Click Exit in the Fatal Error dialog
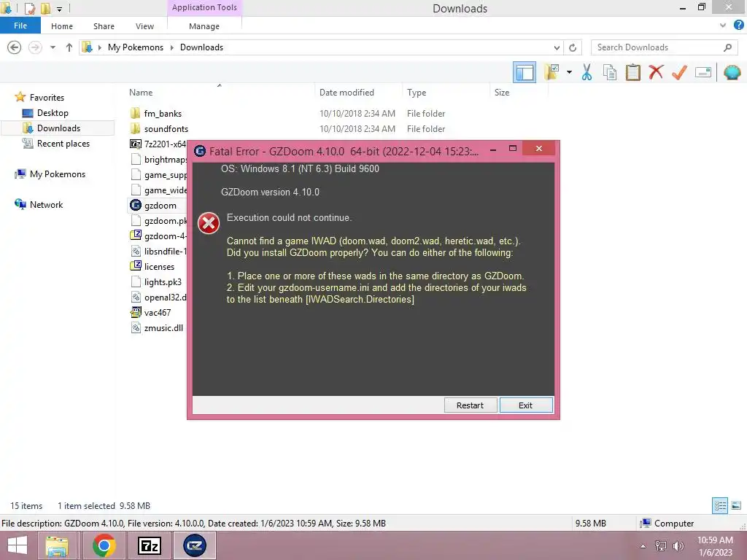The image size is (747, 560). [526, 405]
